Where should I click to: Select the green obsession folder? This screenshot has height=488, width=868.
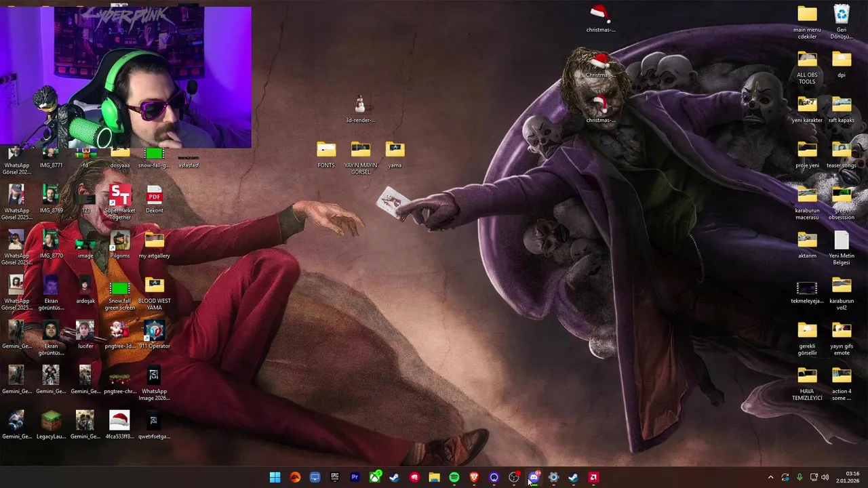click(842, 203)
